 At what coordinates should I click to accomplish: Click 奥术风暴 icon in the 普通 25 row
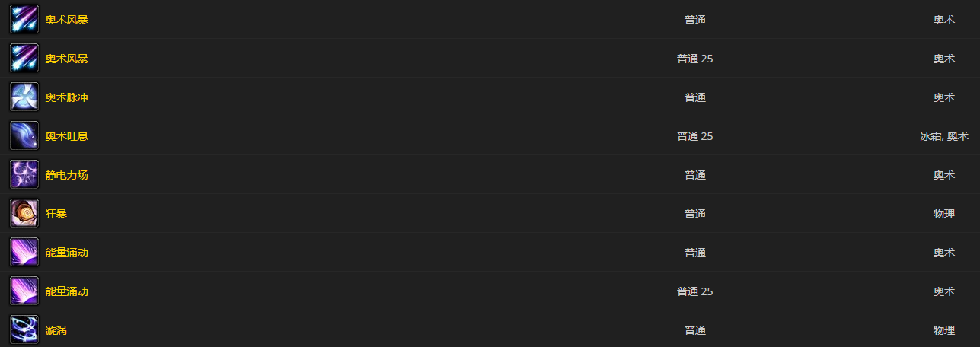coord(24,59)
